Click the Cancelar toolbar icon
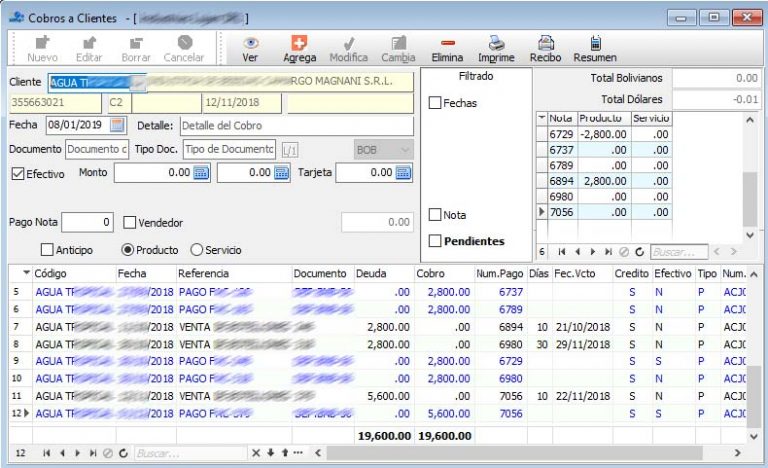The width and height of the screenshot is (768, 468). pyautogui.click(x=185, y=43)
